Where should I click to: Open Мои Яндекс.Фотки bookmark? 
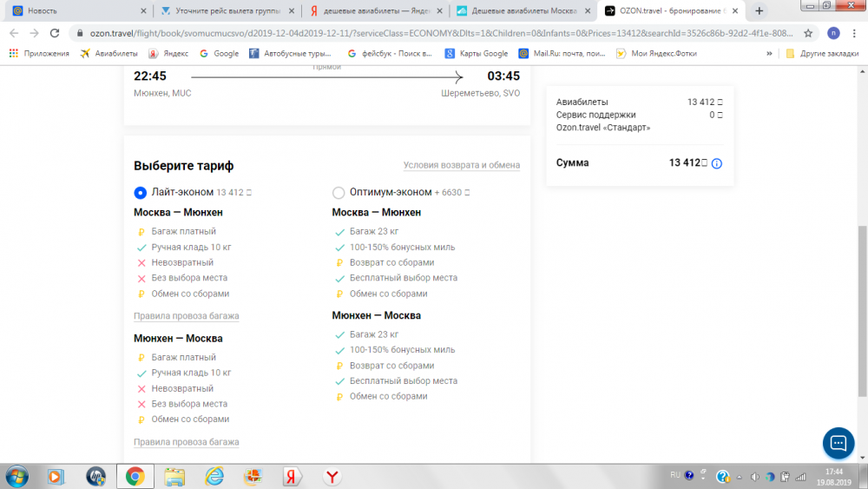click(x=657, y=54)
